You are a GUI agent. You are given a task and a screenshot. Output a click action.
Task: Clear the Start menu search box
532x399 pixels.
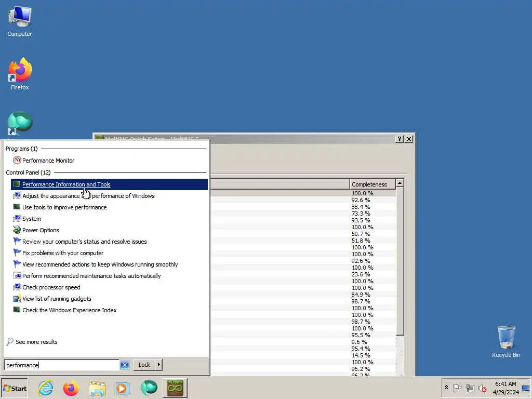click(x=125, y=365)
